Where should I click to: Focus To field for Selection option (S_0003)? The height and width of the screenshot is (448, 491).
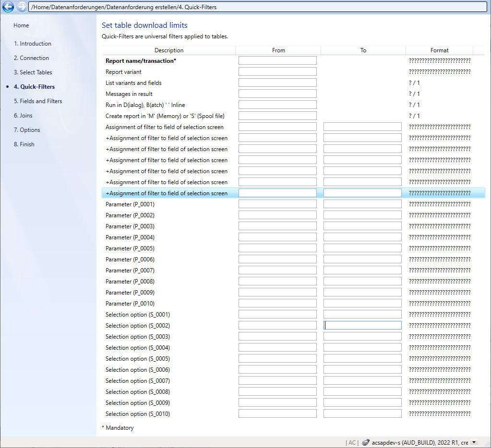[x=362, y=336]
